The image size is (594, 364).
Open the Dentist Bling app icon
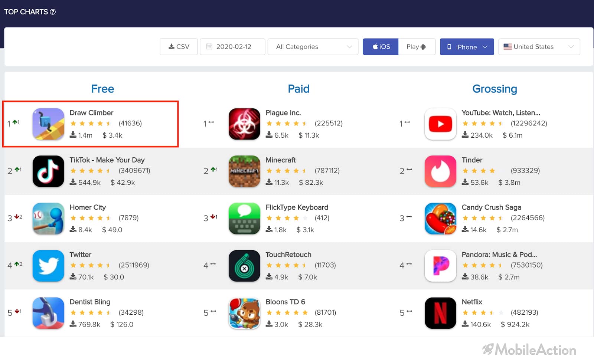(48, 313)
